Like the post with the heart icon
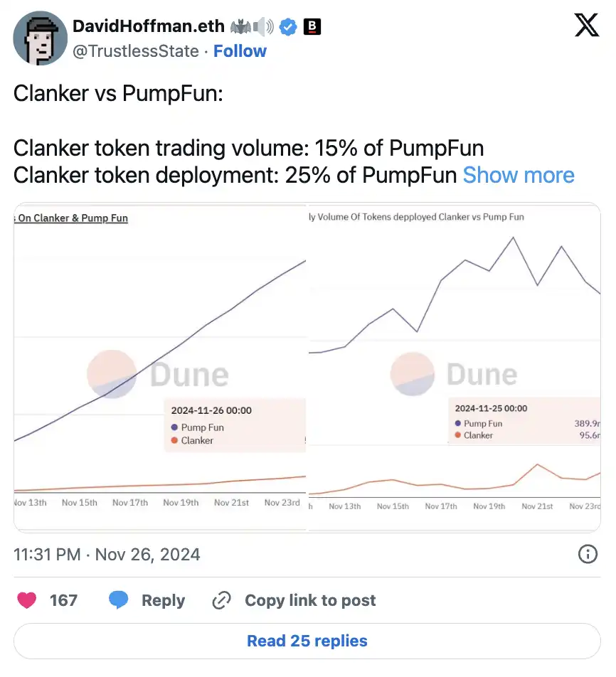The height and width of the screenshot is (677, 616). pos(27,600)
